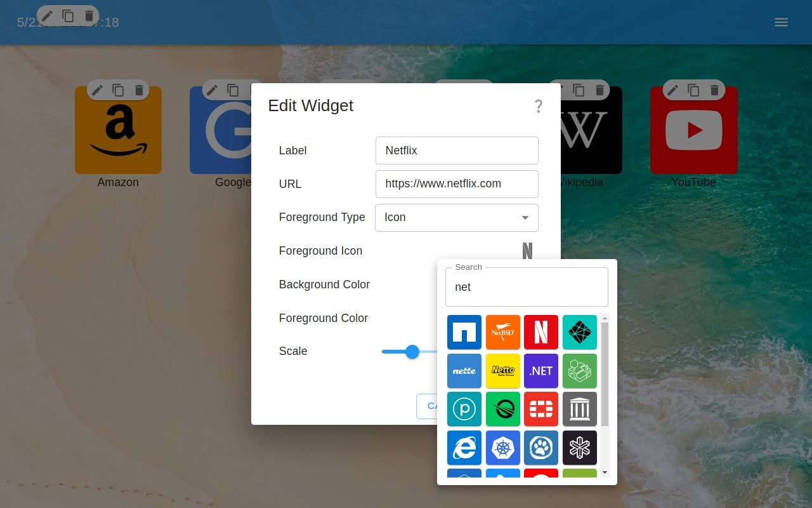The height and width of the screenshot is (508, 812).
Task: Duplicate the Amazon widget
Action: click(118, 90)
